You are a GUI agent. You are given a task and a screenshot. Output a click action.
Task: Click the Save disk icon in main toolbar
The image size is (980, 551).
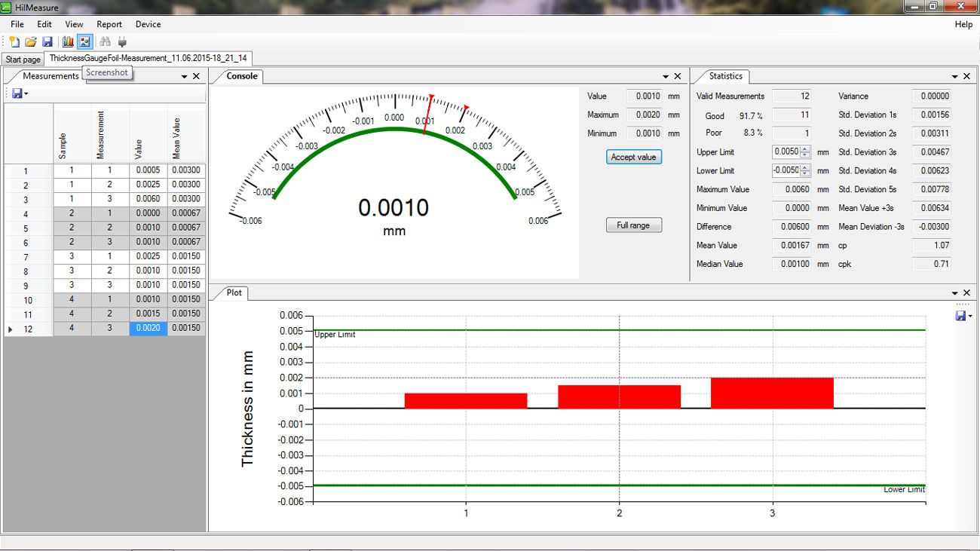pyautogui.click(x=47, y=42)
